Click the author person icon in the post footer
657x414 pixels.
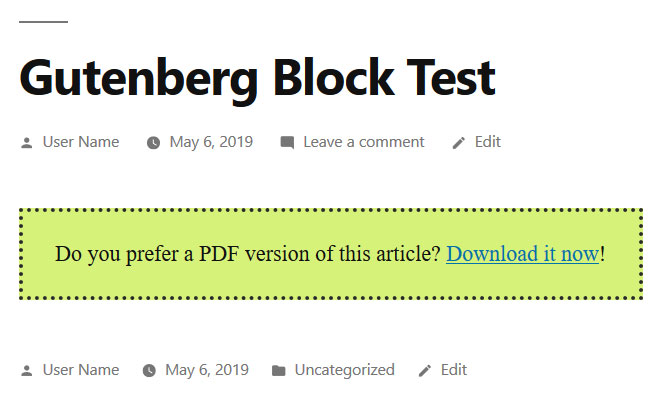[27, 371]
